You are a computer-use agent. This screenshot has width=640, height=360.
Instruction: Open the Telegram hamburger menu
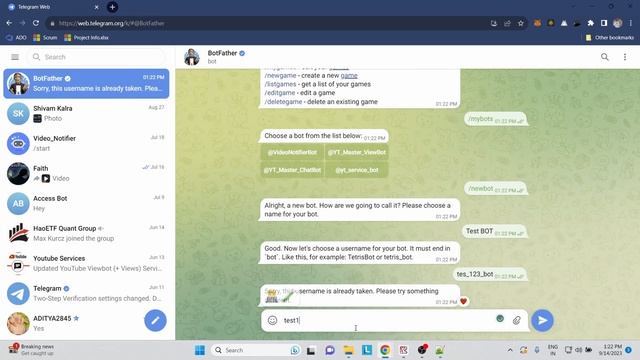[x=15, y=57]
